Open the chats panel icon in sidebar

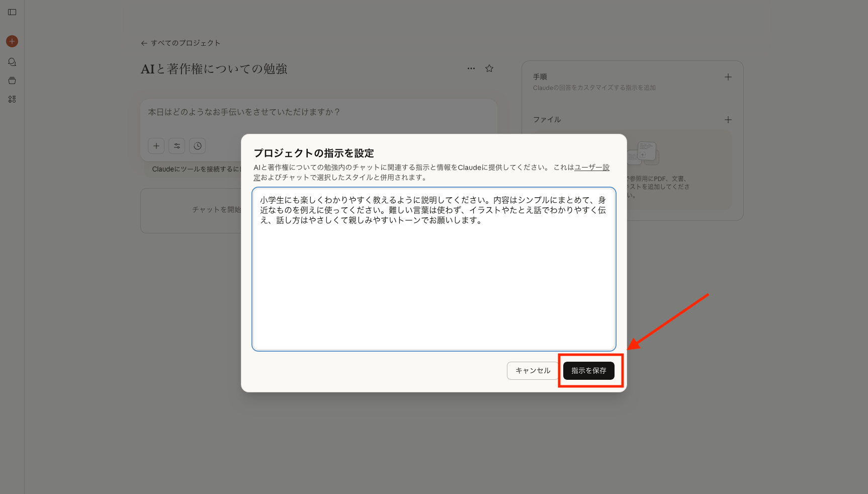click(12, 61)
